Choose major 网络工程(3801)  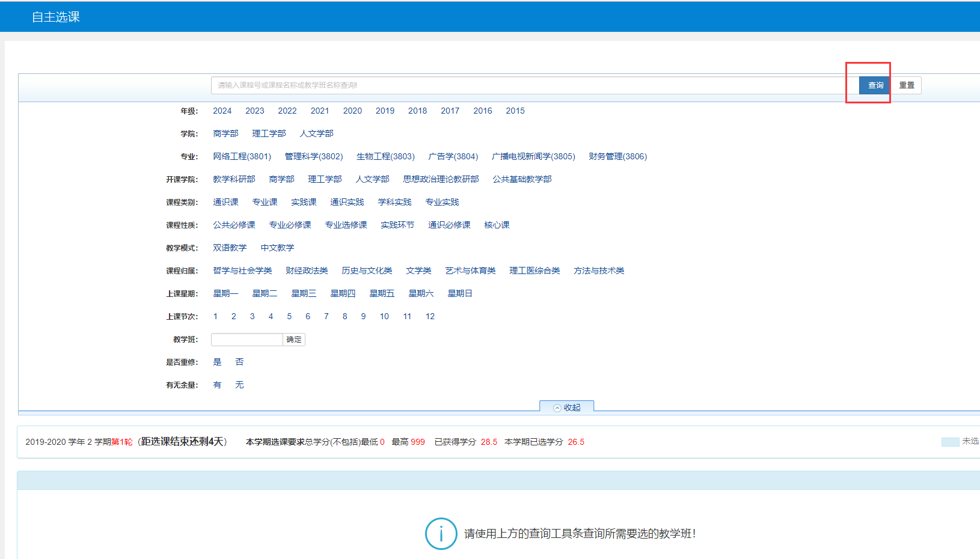tap(242, 156)
